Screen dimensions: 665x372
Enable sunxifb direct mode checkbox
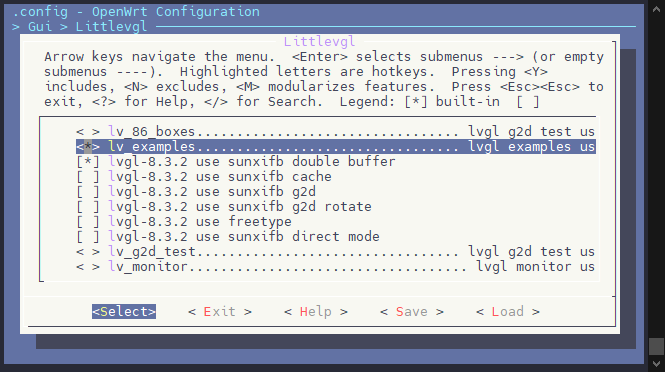coord(88,237)
